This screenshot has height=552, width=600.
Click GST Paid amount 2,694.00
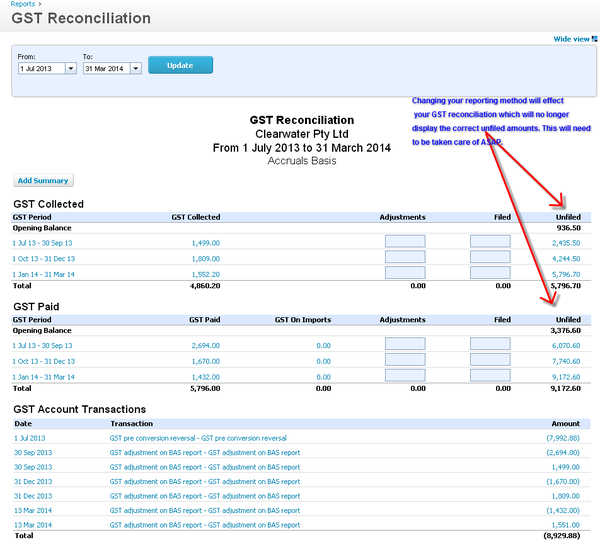[206, 345]
